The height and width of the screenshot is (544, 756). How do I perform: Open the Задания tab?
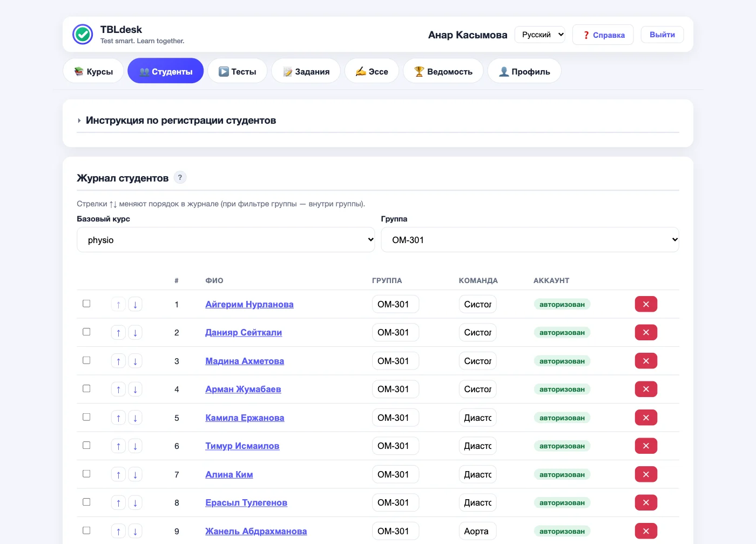(306, 71)
